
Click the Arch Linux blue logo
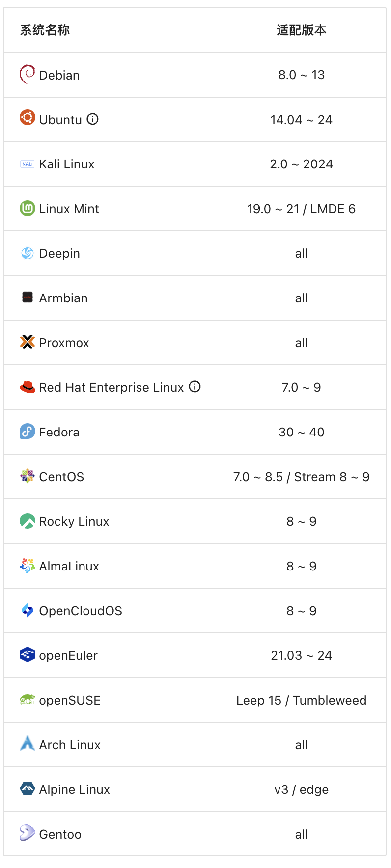pos(28,743)
